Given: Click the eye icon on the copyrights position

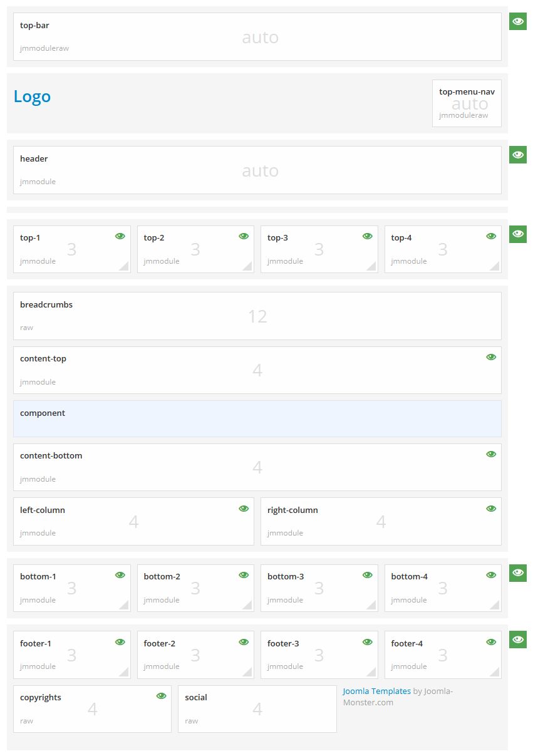Looking at the screenshot, I should [160, 695].
